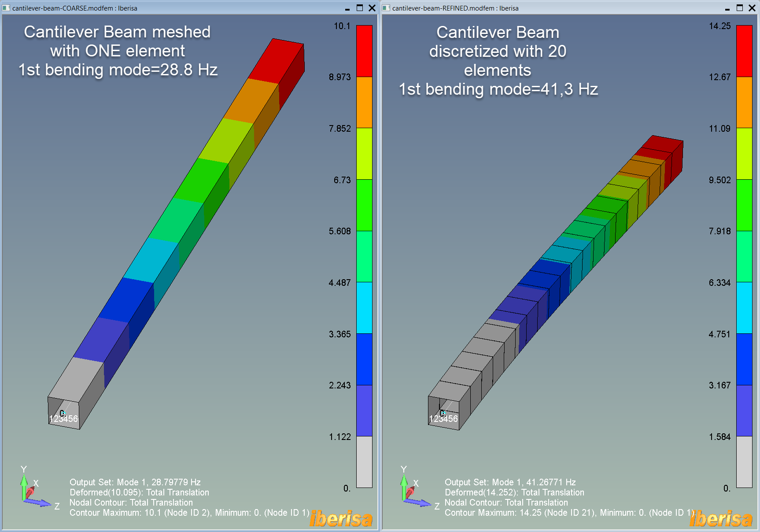
Task: Click the orange band of REFINED legend
Action: 745,102
